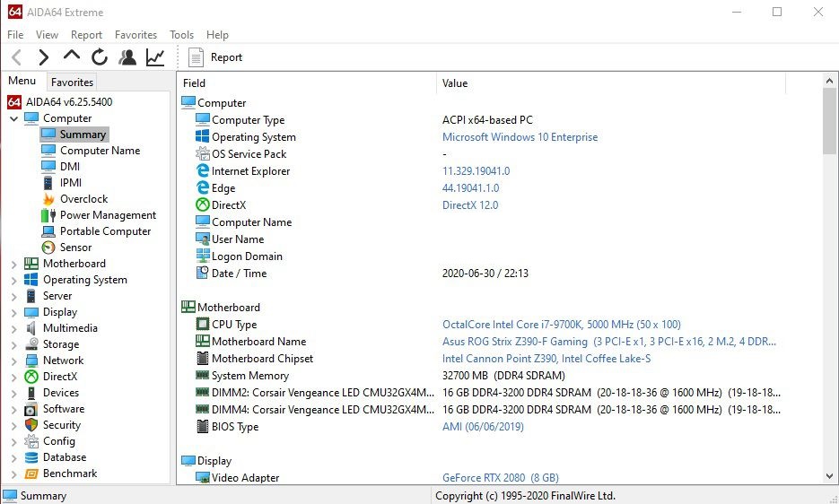839x504 pixels.
Task: Select the AIDA64 v6.25.5400 root node
Action: [69, 101]
